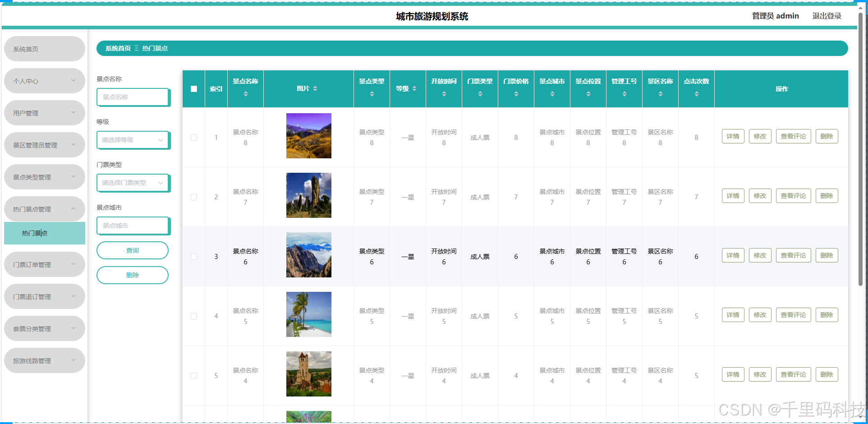Check the checkbox for row 2

pyautogui.click(x=194, y=197)
